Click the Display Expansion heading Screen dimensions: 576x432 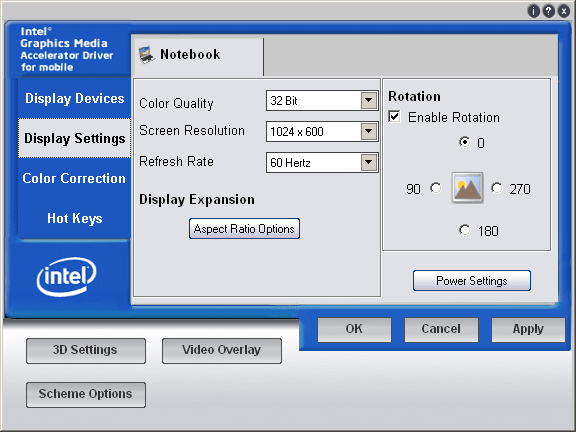pyautogui.click(x=197, y=199)
